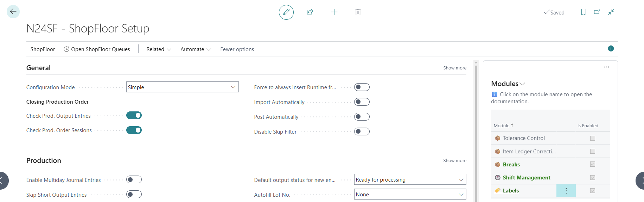Viewport: 644px width, 202px height.
Task: Enable Import Automatically toggle
Action: 362,102
